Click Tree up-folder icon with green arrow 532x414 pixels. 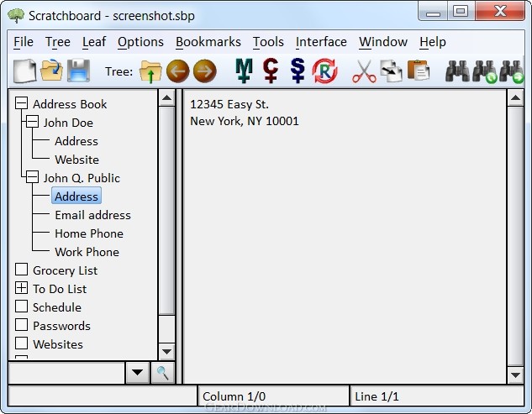click(x=150, y=71)
